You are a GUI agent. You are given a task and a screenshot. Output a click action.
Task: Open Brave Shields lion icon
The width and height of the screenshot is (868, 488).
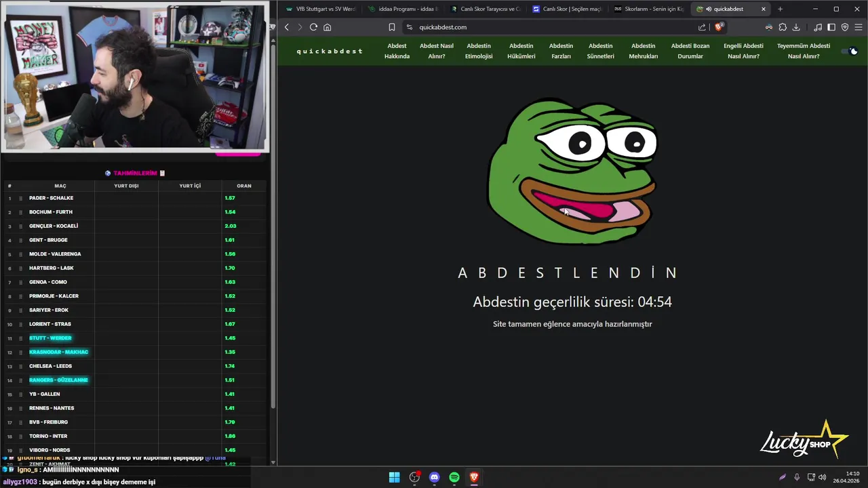(719, 27)
